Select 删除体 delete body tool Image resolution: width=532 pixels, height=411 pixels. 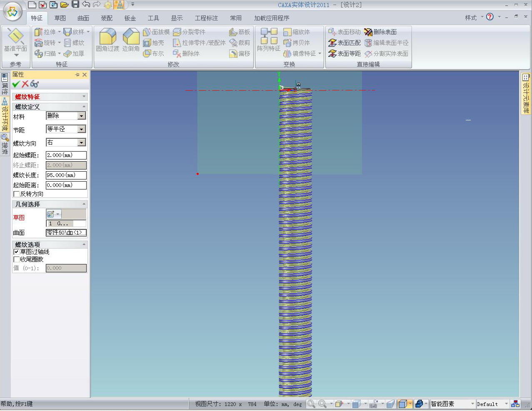coord(186,54)
